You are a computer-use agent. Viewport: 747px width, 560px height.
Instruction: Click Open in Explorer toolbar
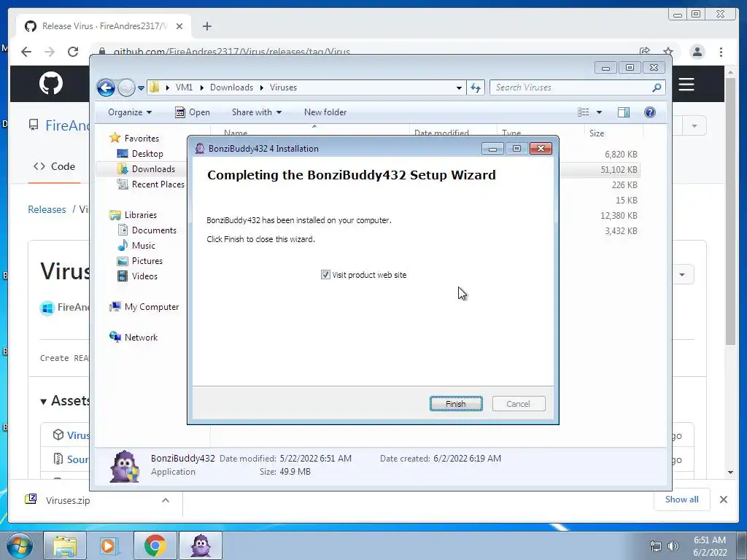coord(193,112)
